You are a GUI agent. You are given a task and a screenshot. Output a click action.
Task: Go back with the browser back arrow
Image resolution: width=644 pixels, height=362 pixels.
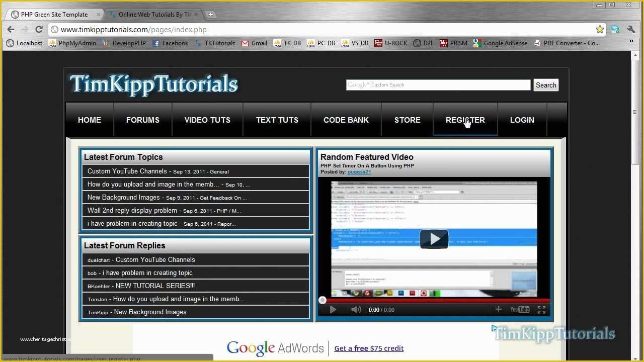tap(11, 29)
